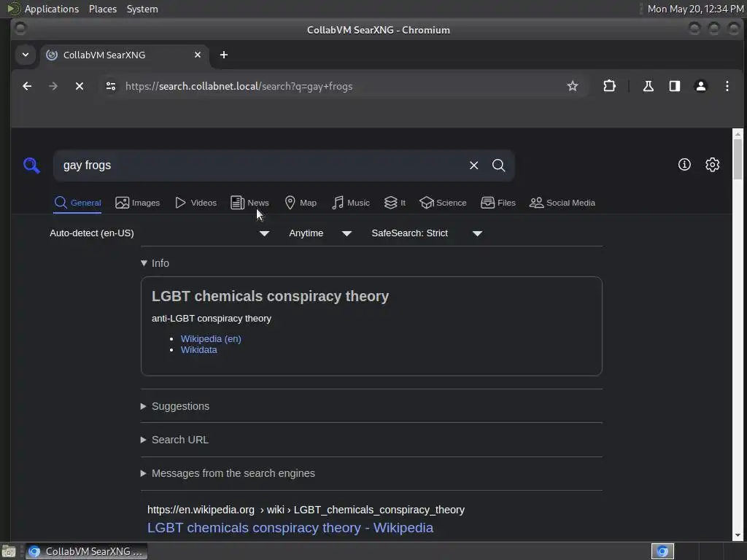This screenshot has height=560, width=747.
Task: Open Chromium three-dot menu
Action: click(727, 86)
